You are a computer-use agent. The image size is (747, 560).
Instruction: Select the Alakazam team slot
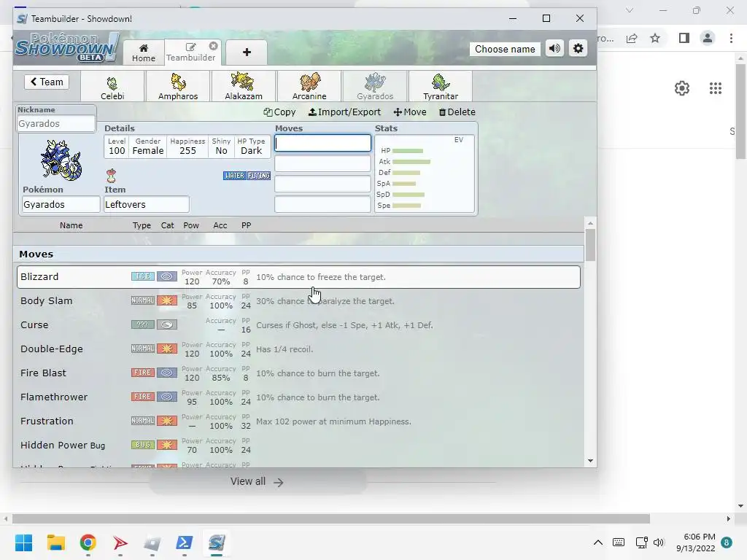click(x=244, y=86)
